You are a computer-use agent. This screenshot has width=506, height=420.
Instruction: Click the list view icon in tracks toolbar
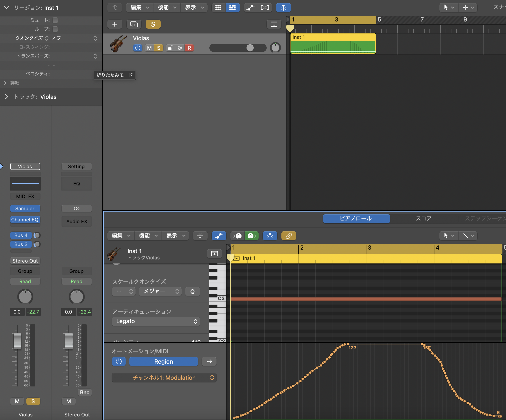[232, 8]
